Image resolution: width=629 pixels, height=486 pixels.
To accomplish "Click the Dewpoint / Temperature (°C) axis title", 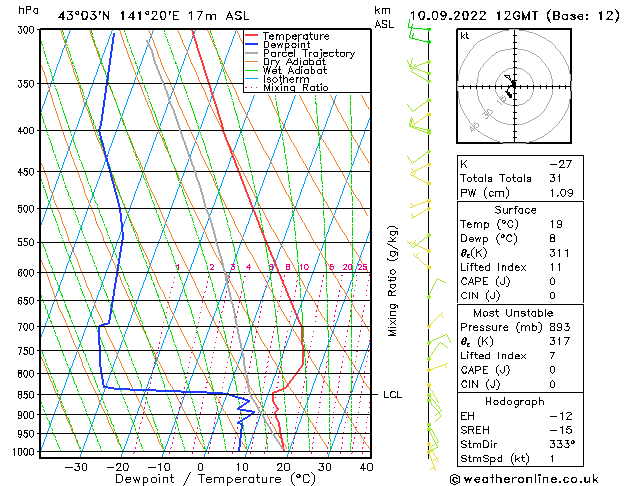I will click(215, 479).
